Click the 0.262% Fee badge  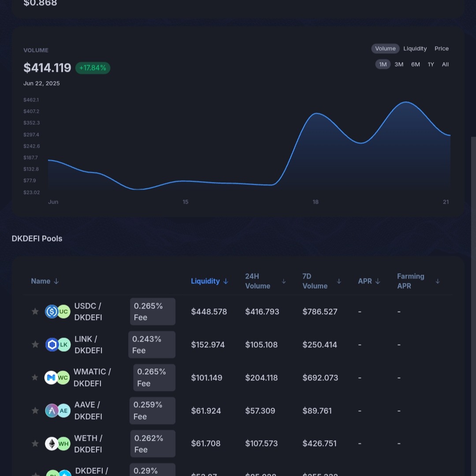[152, 443]
